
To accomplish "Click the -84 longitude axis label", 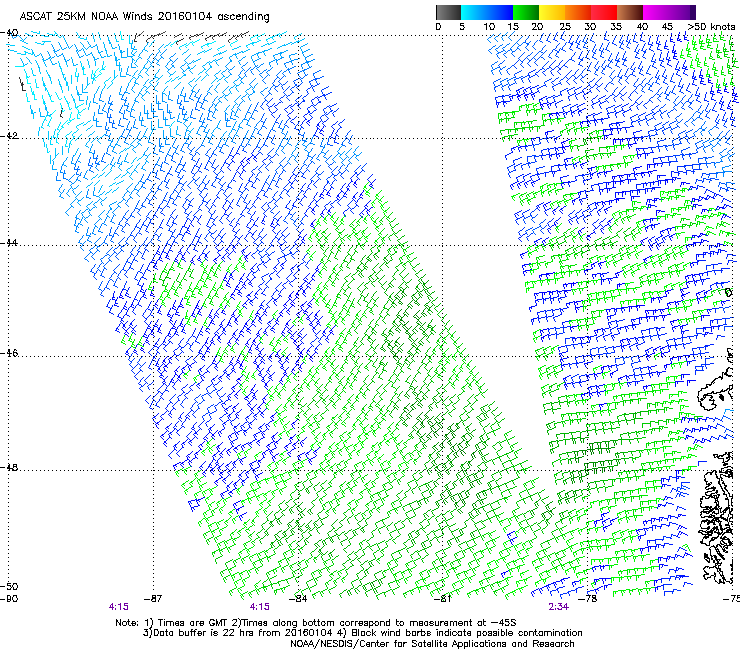I will pyautogui.click(x=298, y=599).
